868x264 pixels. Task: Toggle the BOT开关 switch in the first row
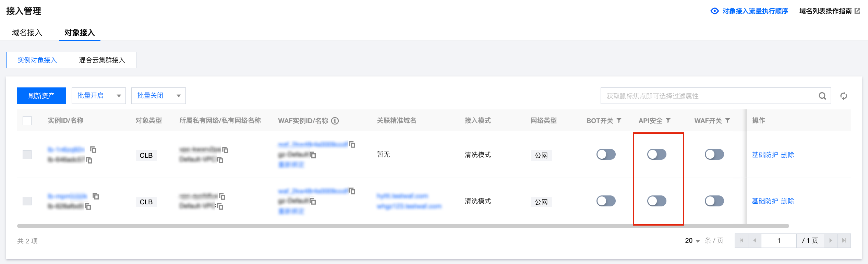pyautogui.click(x=606, y=154)
